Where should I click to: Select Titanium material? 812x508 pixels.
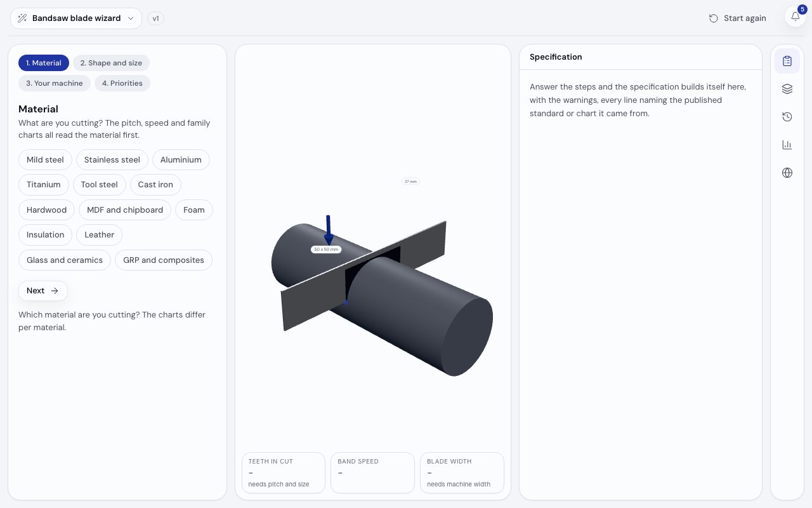tap(44, 184)
